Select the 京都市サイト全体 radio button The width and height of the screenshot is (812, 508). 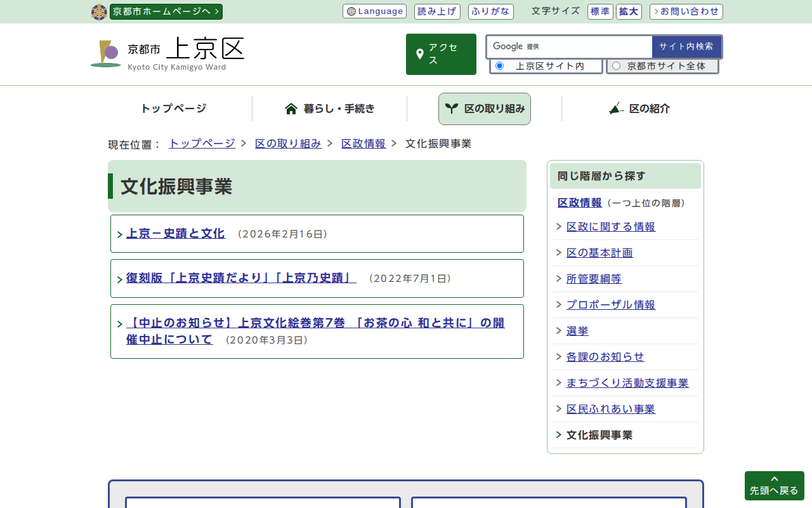pos(616,66)
